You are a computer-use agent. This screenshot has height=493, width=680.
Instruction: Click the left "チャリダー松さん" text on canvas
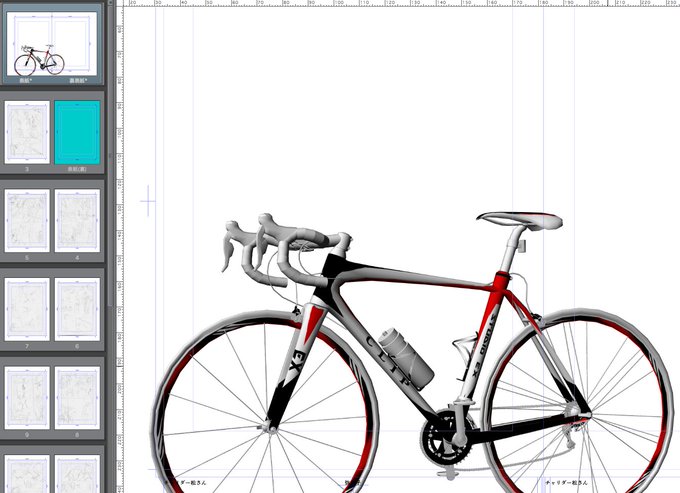point(186,482)
